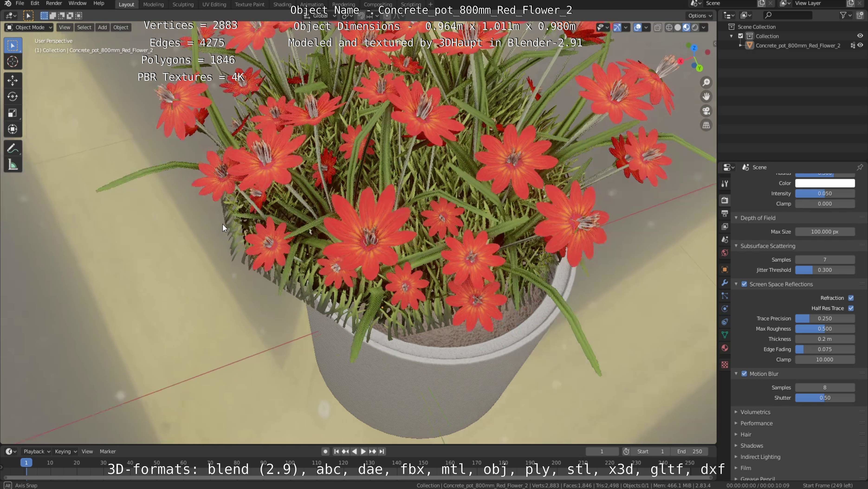Open the Playback dropdown in timeline
Viewport: 868px width, 489px height.
click(x=36, y=451)
